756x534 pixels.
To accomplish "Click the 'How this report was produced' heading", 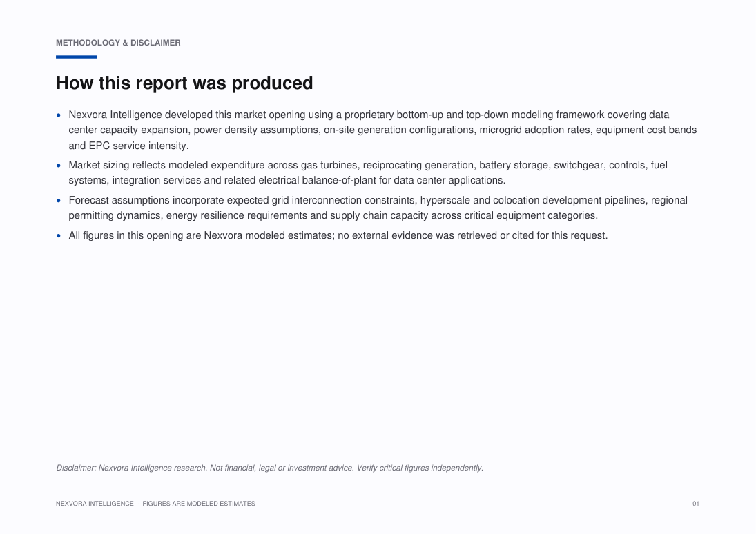I will 184,83.
